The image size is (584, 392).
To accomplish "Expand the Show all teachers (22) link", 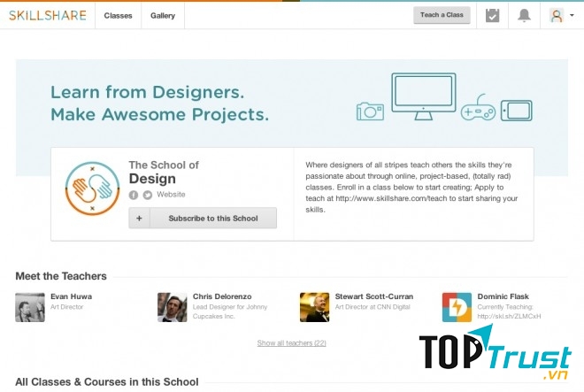I will [292, 342].
